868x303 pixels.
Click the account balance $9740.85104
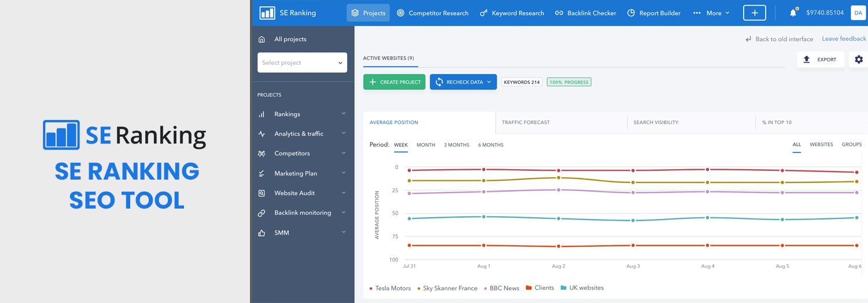point(825,13)
